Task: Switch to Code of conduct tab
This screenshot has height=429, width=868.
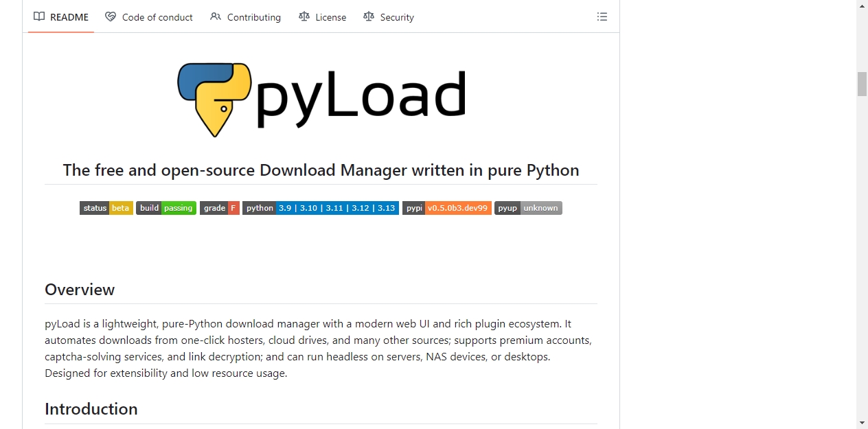Action: pos(149,17)
